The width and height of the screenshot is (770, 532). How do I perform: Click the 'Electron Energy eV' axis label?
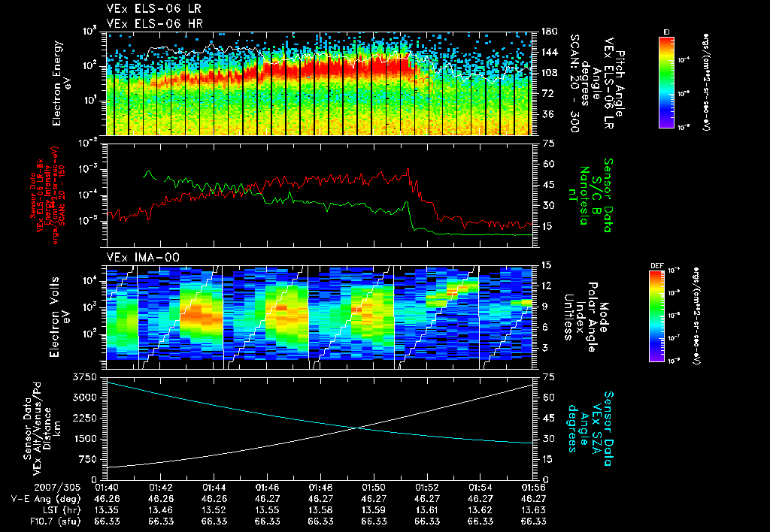tap(62, 83)
